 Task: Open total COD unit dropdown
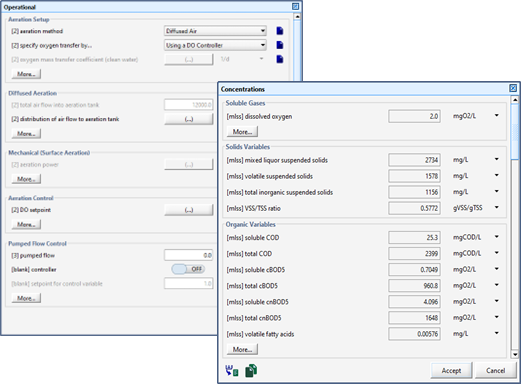[x=496, y=253]
